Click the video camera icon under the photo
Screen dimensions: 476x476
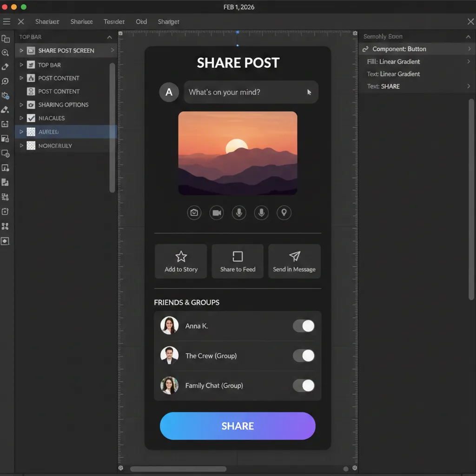click(x=216, y=212)
